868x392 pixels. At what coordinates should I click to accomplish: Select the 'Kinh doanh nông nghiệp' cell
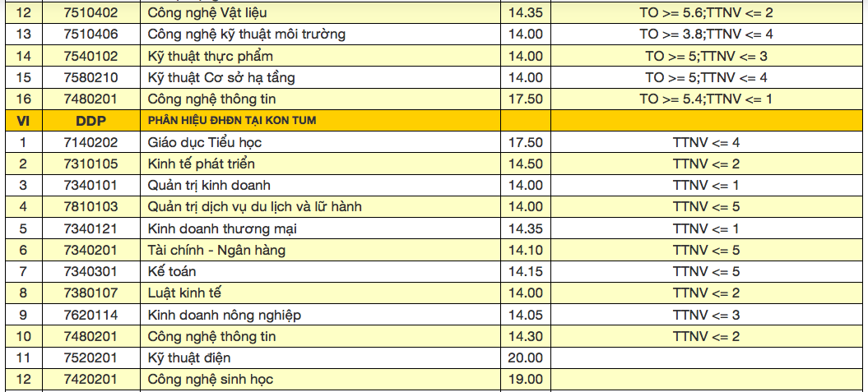(x=224, y=315)
